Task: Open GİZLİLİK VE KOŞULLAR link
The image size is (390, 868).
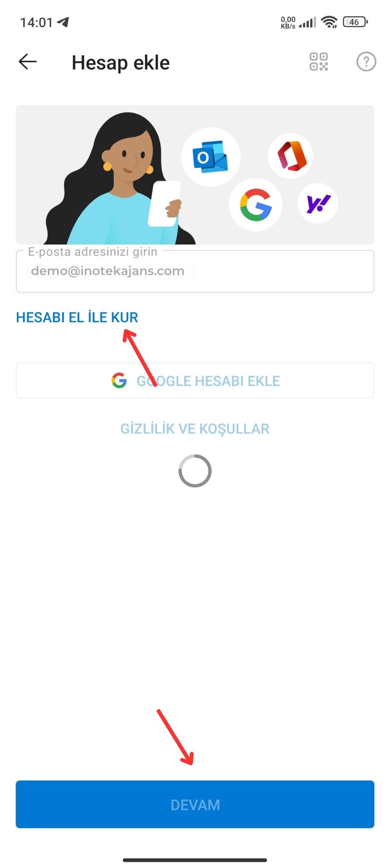Action: (195, 429)
